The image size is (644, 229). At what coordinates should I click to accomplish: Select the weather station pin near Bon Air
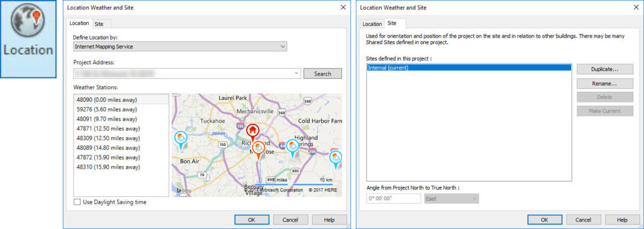tap(180, 140)
